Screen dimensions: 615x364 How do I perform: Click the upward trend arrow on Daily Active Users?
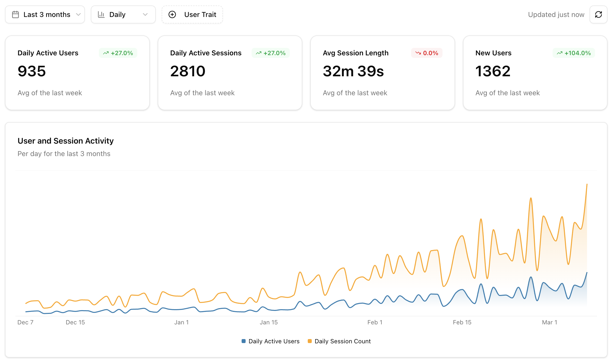[106, 53]
